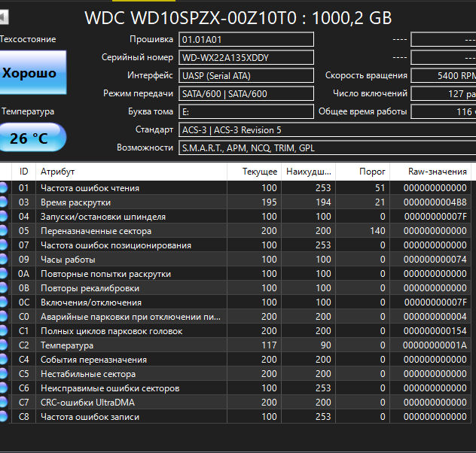The width and height of the screenshot is (476, 453).
Task: Select the Частота ошибок чтения row
Action: tap(236, 188)
